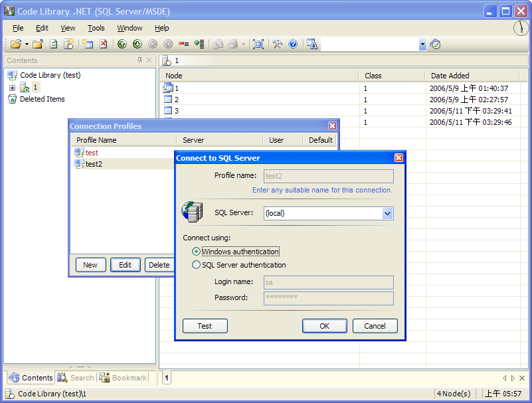Click the refresh document toolbar icon

point(54,44)
